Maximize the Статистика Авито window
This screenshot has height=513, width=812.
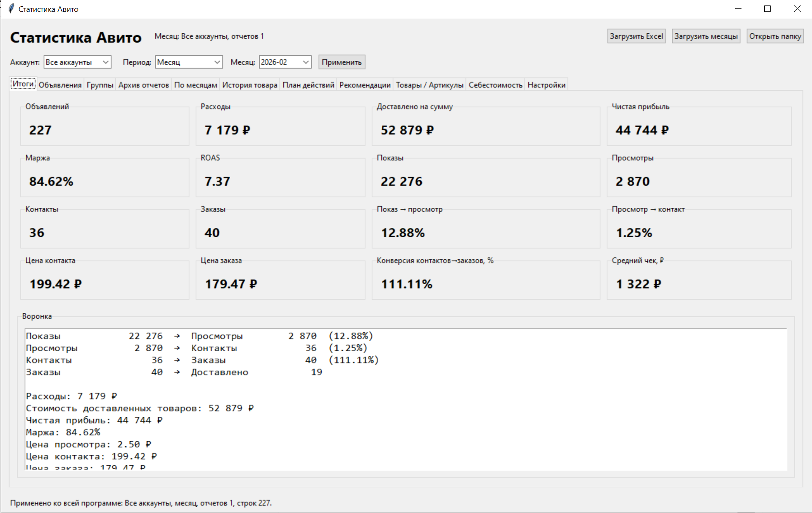coord(768,9)
